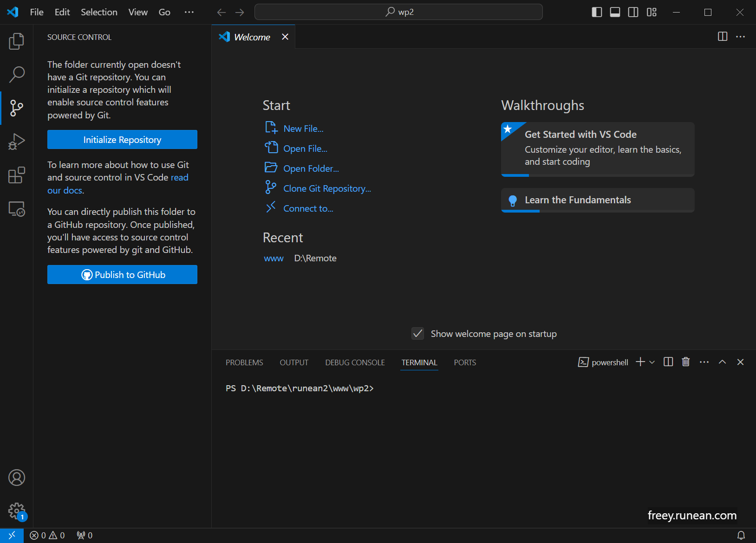Open notifications bell in status bar

point(741,535)
